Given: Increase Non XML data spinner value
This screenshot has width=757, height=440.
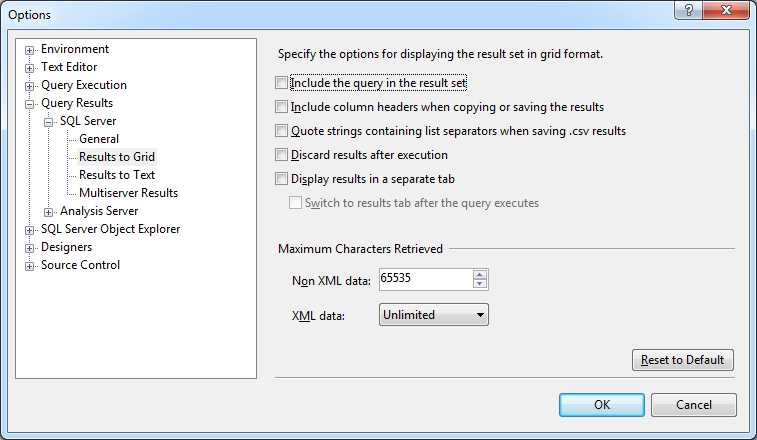Looking at the screenshot, I should tap(481, 275).
